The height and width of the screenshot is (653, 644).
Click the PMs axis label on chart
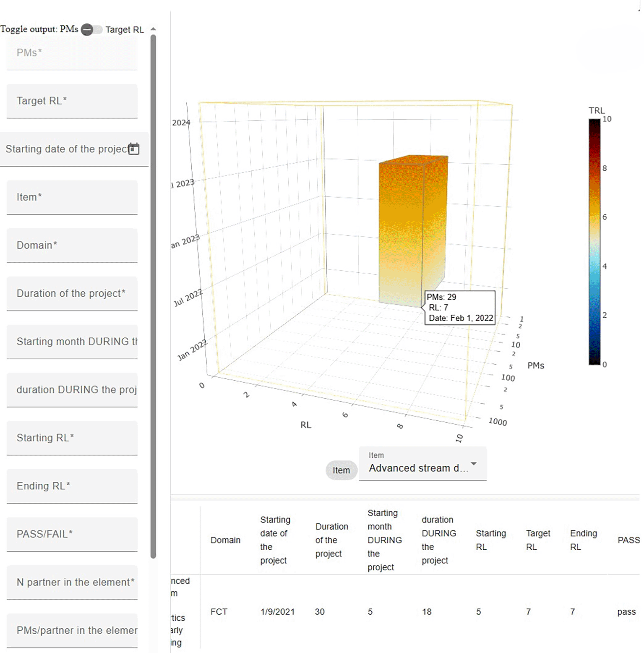536,366
